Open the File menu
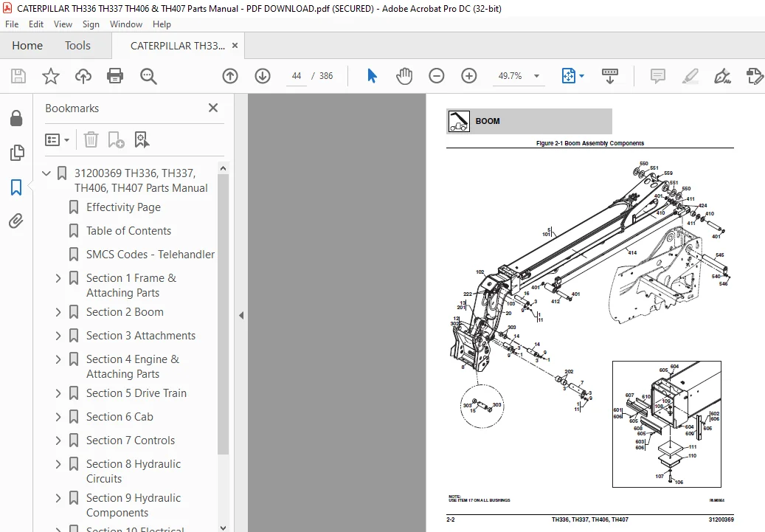765x532 pixels. coord(12,24)
